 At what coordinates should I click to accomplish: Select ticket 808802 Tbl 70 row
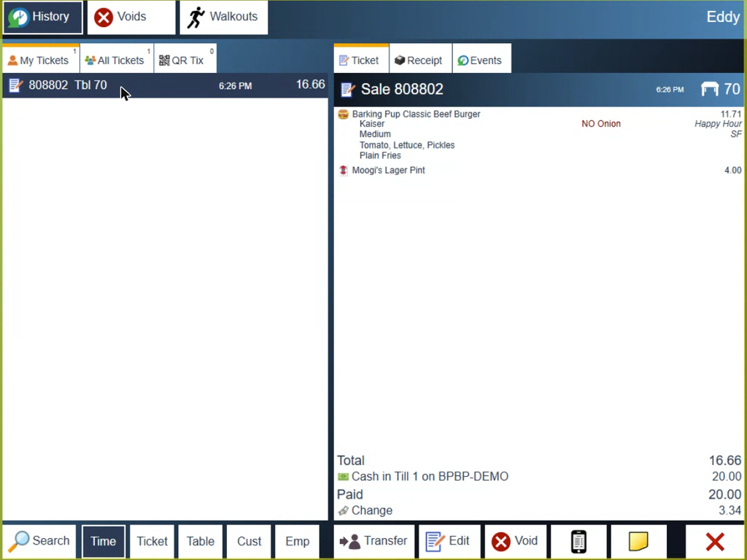(166, 86)
